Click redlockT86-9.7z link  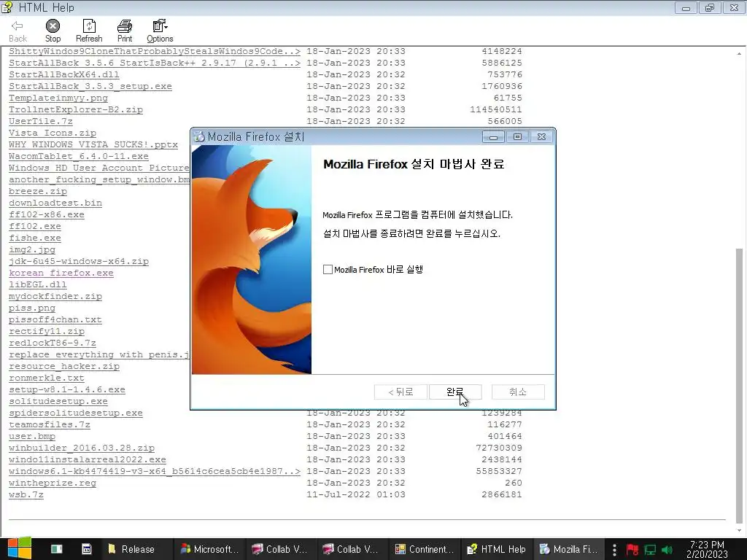coord(53,343)
